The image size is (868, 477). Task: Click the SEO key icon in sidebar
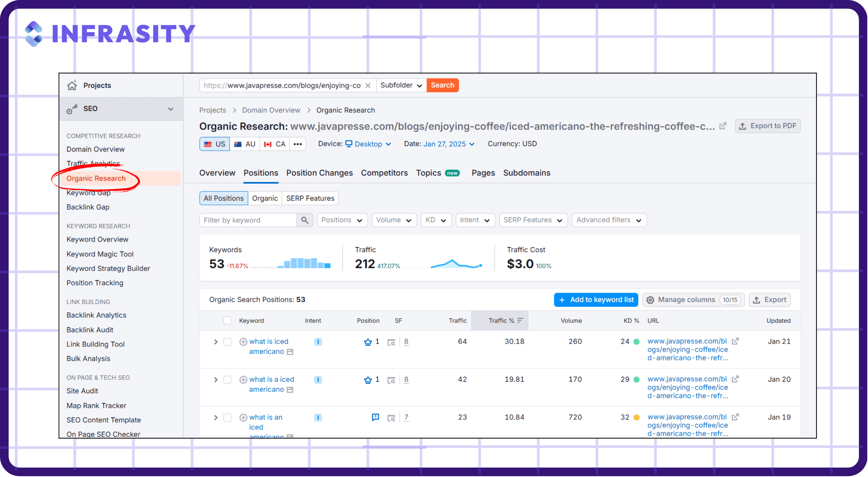pos(72,109)
